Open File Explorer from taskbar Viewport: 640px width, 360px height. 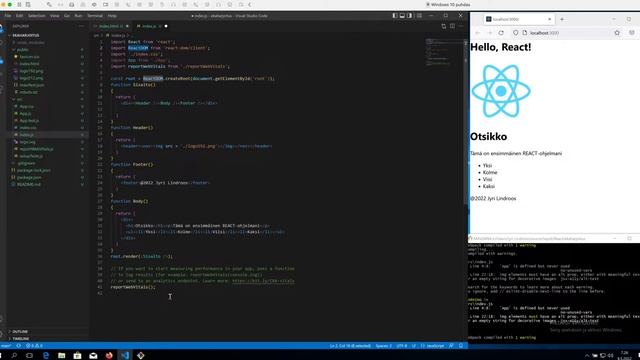tap(62, 356)
